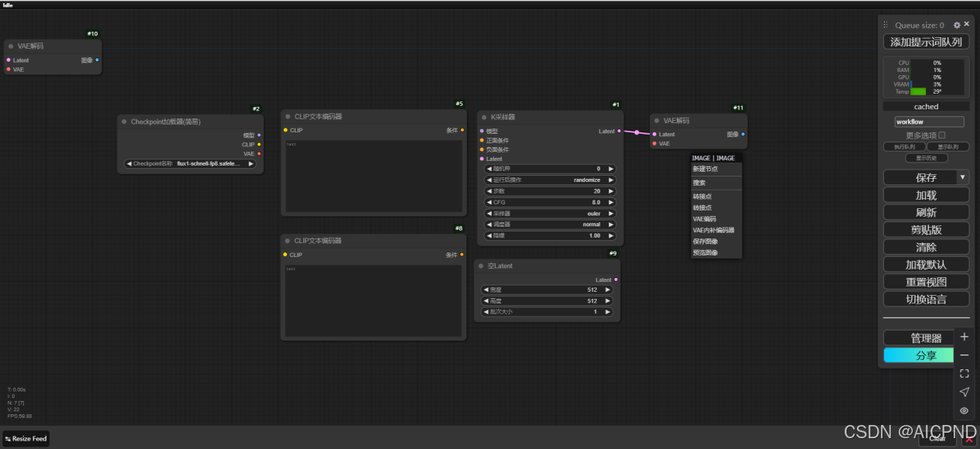Choose 搜索 in the context menu
The height and width of the screenshot is (449, 980).
(716, 183)
